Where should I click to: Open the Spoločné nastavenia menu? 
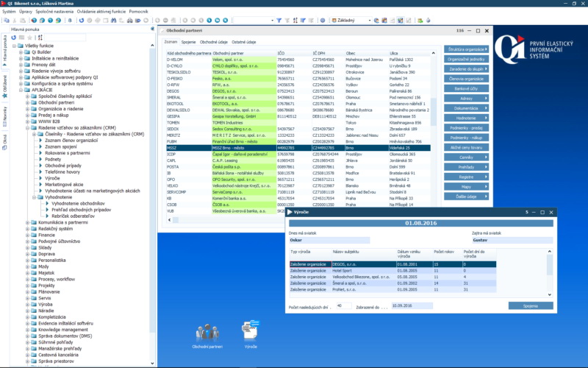(x=54, y=12)
